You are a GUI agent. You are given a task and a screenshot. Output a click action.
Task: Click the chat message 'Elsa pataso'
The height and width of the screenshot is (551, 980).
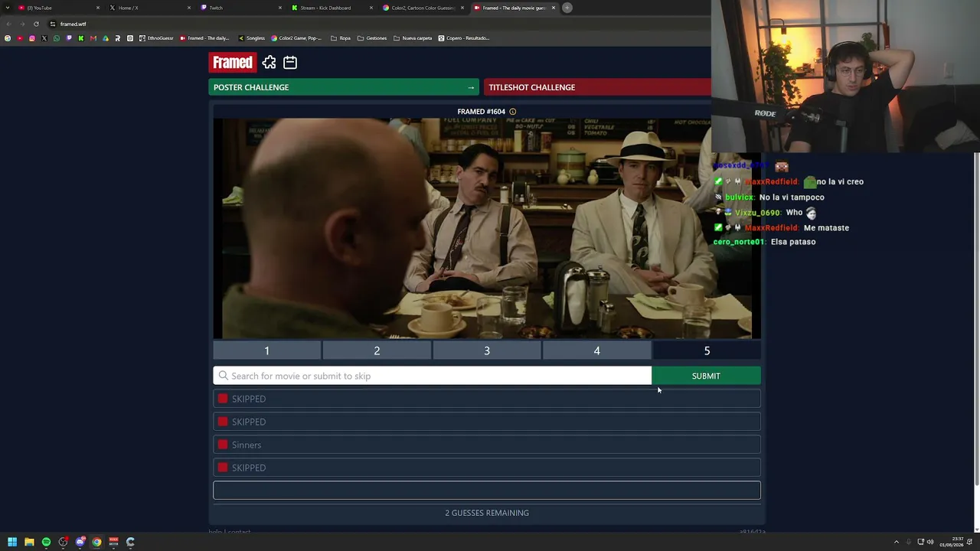click(793, 242)
